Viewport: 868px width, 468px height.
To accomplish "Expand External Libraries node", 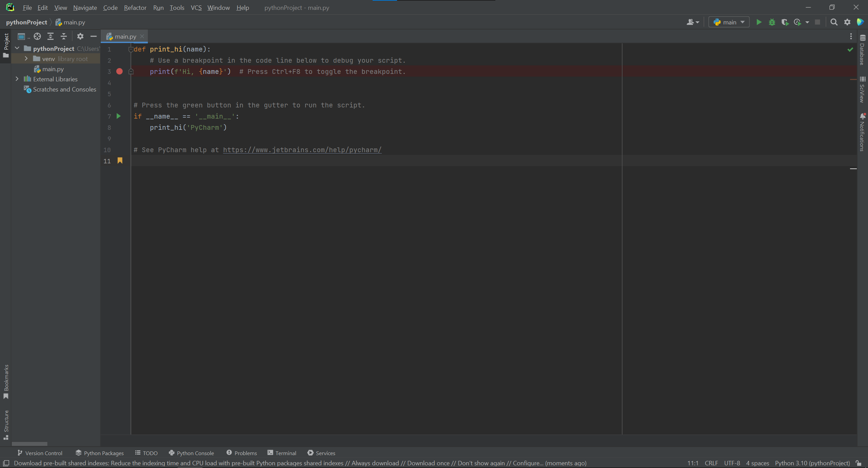I will pyautogui.click(x=17, y=79).
